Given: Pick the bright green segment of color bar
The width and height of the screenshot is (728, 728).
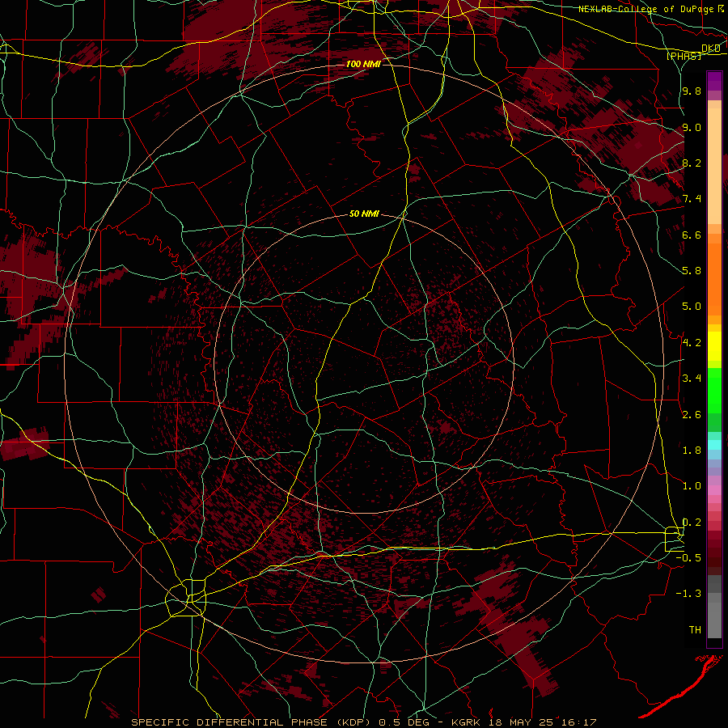Looking at the screenshot, I should pyautogui.click(x=714, y=390).
